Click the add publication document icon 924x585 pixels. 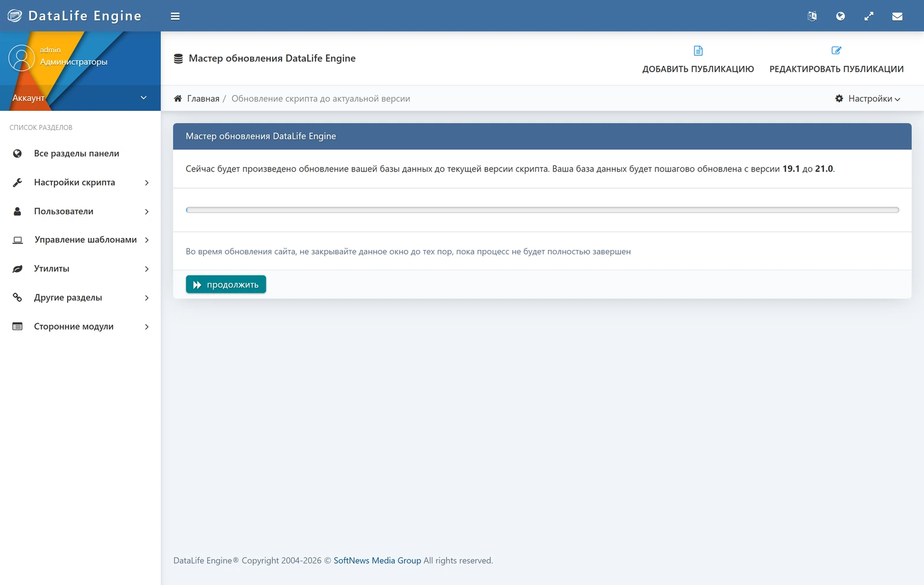pyautogui.click(x=698, y=51)
